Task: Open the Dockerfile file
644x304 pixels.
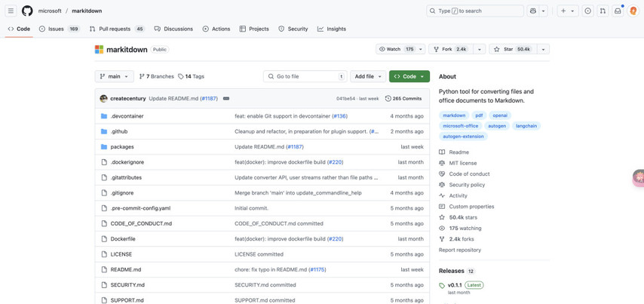Action: [x=123, y=238]
